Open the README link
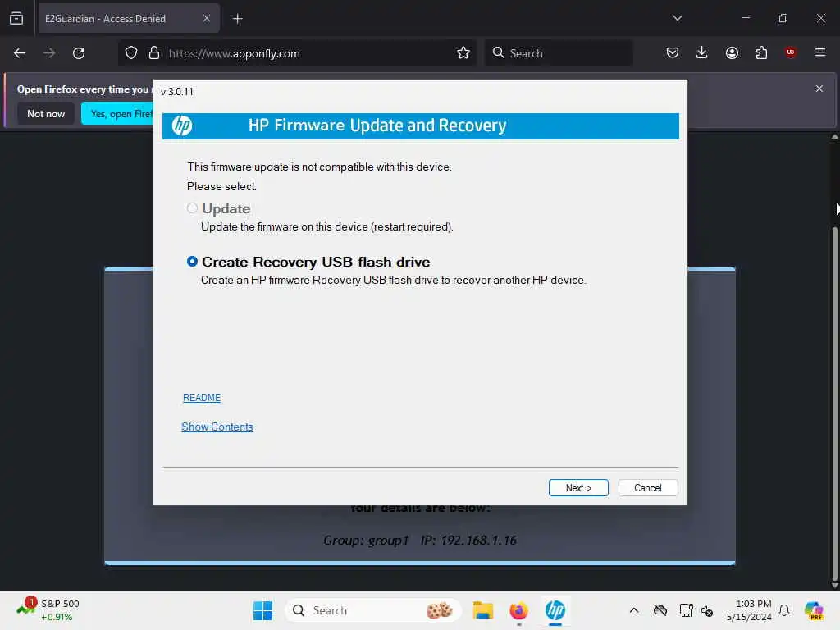This screenshot has width=840, height=630. click(202, 398)
